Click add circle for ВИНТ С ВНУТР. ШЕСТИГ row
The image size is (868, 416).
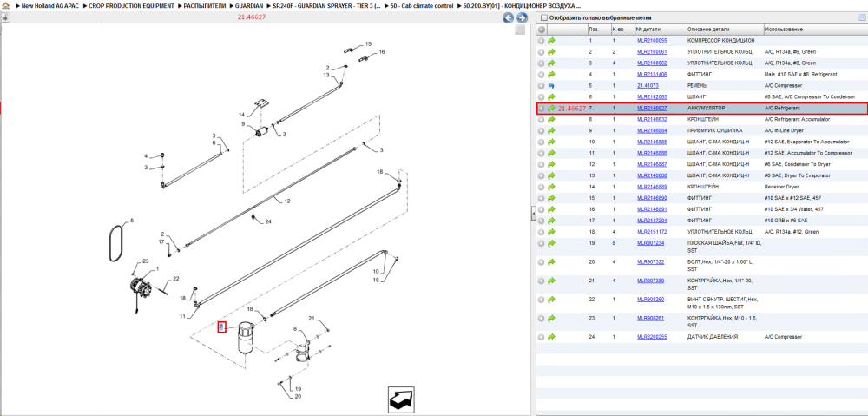[x=542, y=299]
